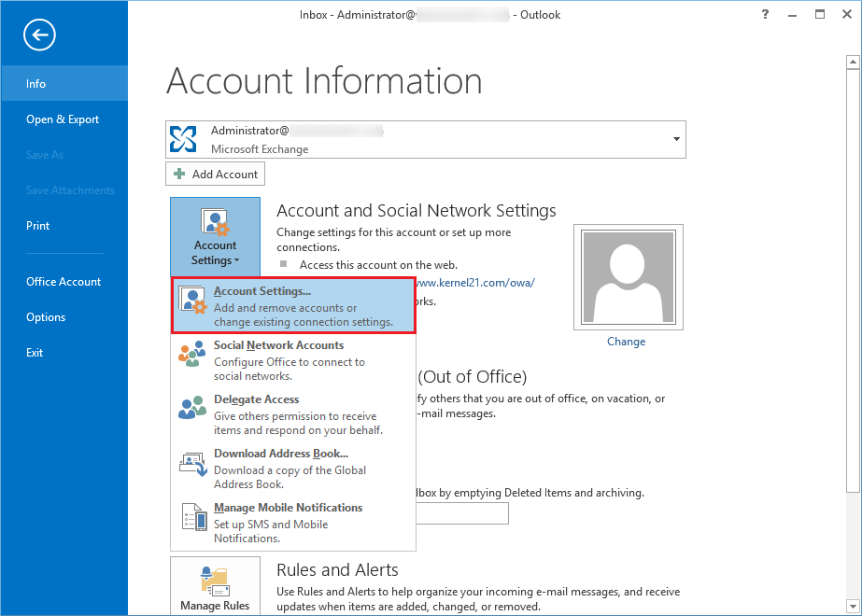This screenshot has height=616, width=862.
Task: Expand the account selector dropdown arrow
Action: point(675,140)
